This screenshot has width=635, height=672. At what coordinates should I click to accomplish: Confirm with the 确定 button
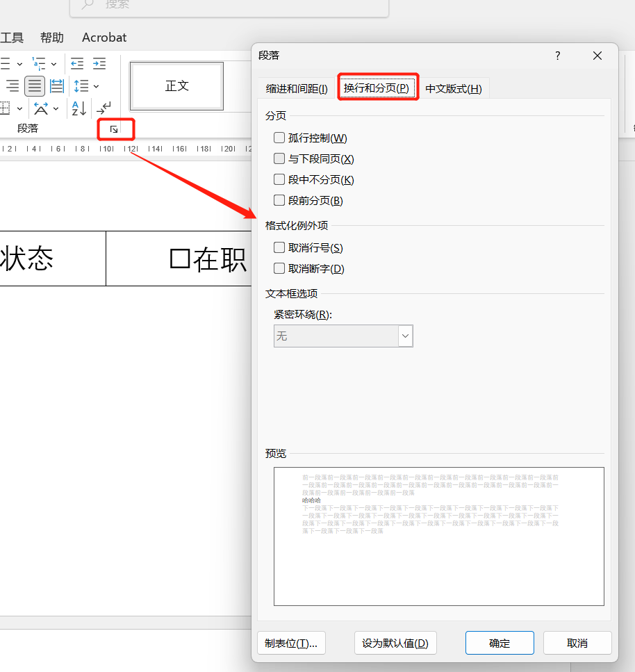click(x=500, y=643)
